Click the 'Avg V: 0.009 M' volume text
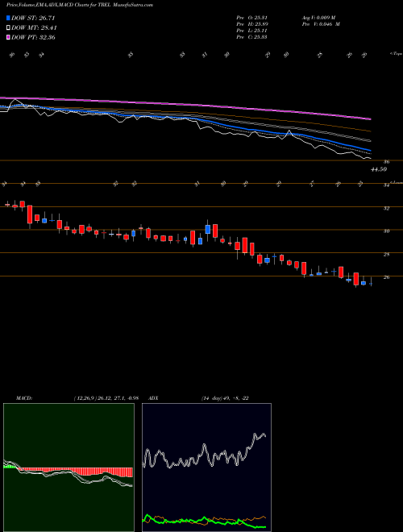 point(318,18)
